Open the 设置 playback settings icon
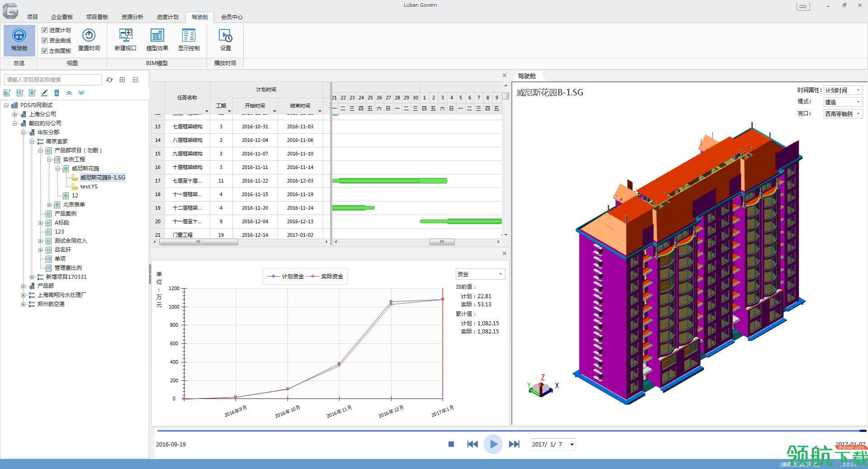 click(x=225, y=40)
